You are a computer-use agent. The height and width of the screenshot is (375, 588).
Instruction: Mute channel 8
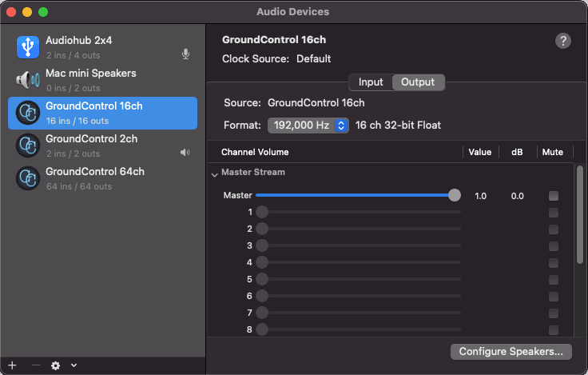(554, 330)
